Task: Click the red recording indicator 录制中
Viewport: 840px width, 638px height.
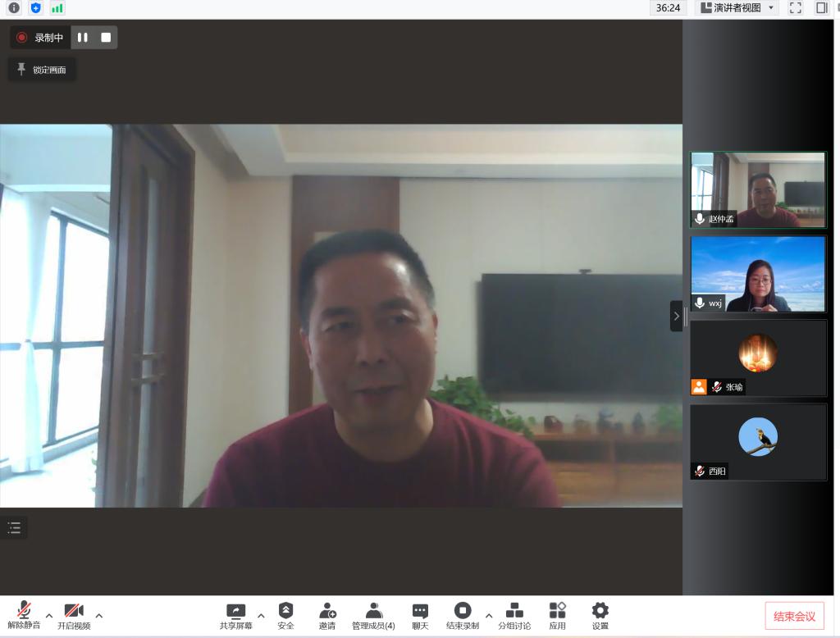Action: point(40,38)
